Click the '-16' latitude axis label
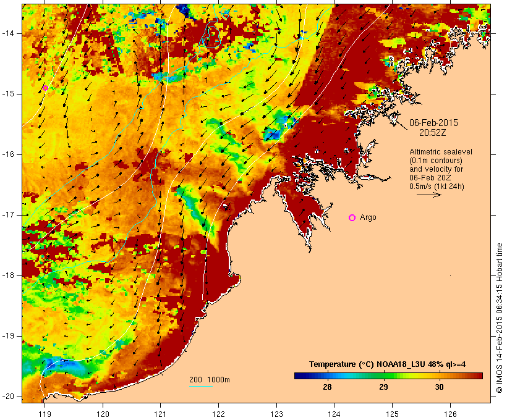The width and height of the screenshot is (507, 420). 7,154
